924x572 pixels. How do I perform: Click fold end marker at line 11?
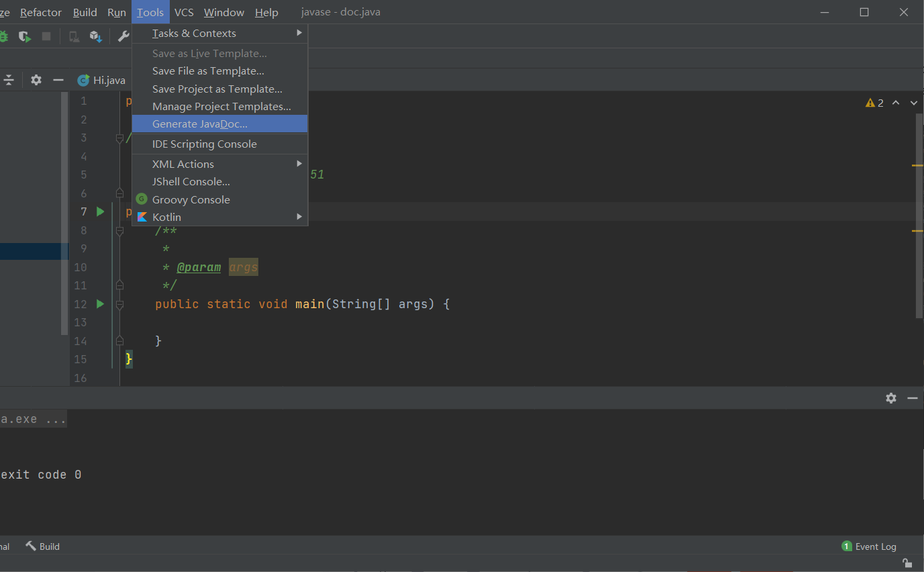119,285
